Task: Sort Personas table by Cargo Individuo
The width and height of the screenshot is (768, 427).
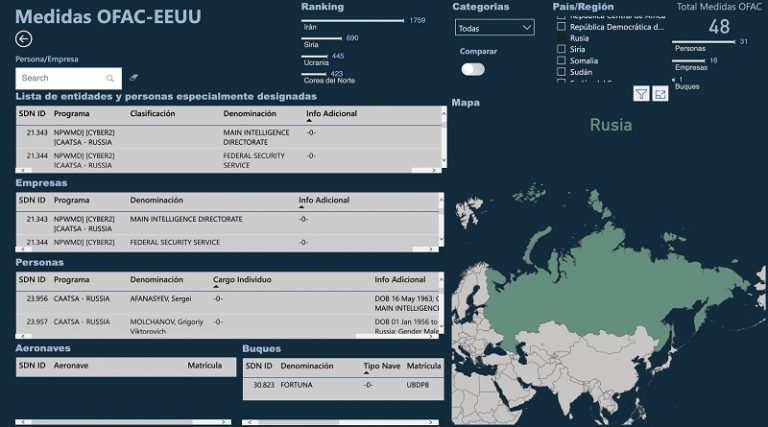Action: 242,280
